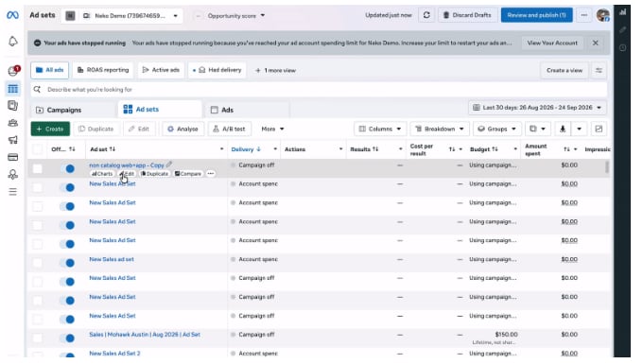Viewport: 643px width, 364px height.
Task: Click the green Create button
Action: [x=50, y=129]
